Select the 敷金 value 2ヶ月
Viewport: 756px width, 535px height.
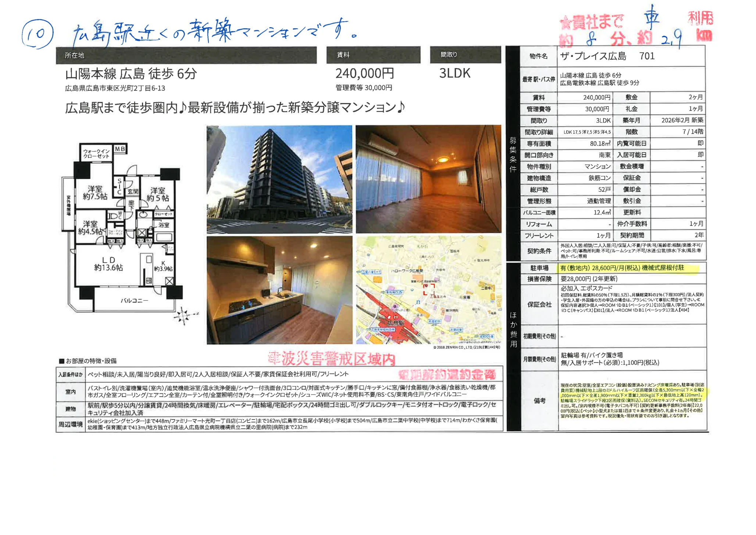[695, 97]
